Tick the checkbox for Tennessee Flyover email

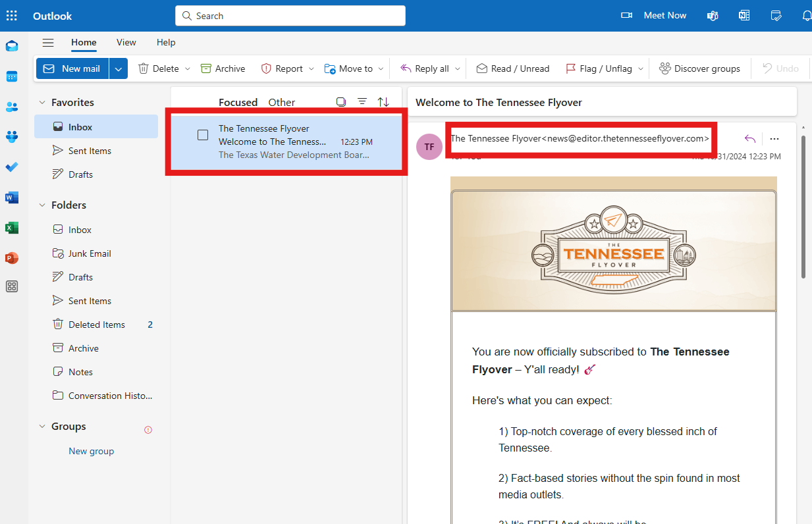(203, 135)
